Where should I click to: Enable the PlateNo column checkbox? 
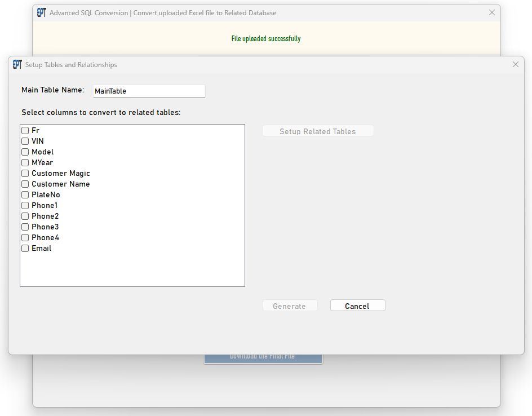(x=25, y=195)
